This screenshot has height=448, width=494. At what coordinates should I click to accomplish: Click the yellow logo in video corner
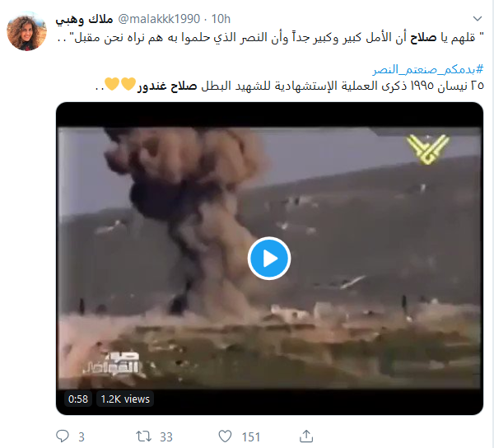click(427, 150)
